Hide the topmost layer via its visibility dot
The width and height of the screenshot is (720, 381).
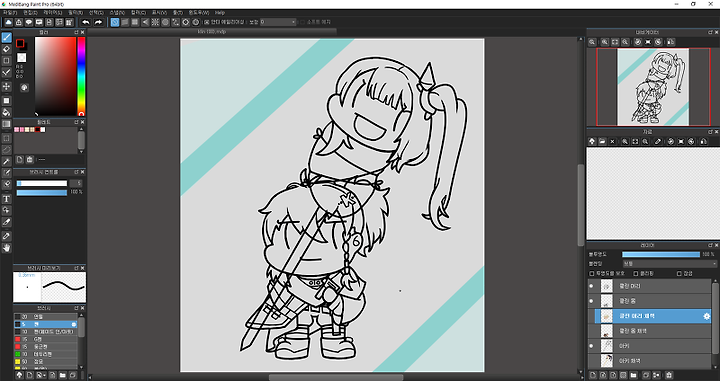(591, 286)
